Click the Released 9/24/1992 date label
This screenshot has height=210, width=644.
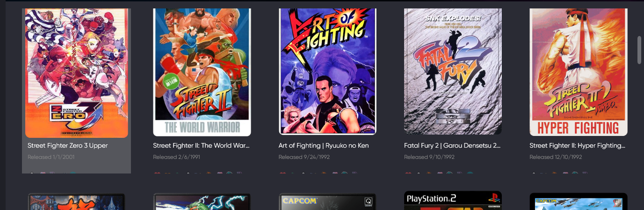tap(304, 157)
